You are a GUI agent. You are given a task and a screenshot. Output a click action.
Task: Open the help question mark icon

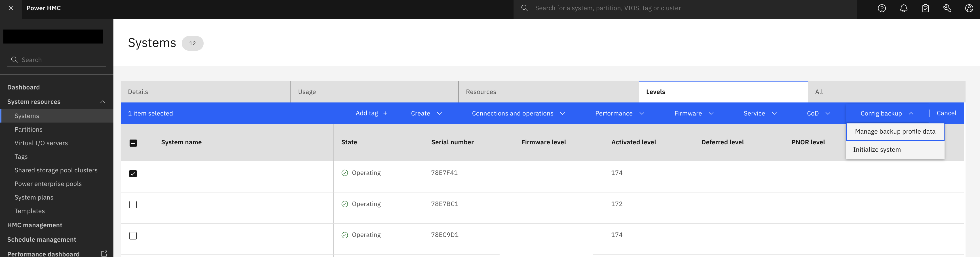(882, 8)
